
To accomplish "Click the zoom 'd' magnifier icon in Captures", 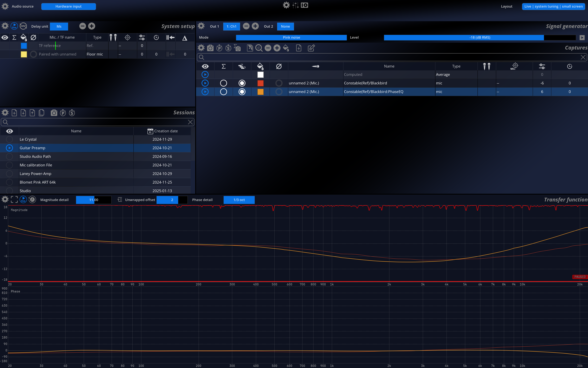I will (x=259, y=48).
